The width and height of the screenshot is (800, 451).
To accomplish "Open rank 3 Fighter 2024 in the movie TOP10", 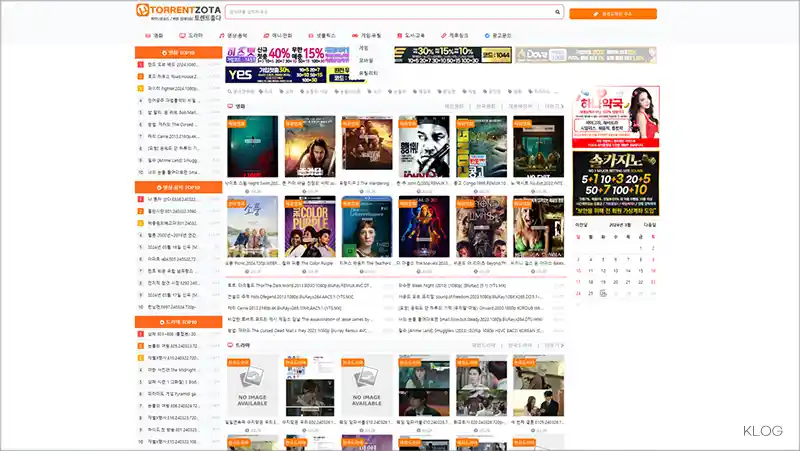I will [x=173, y=88].
